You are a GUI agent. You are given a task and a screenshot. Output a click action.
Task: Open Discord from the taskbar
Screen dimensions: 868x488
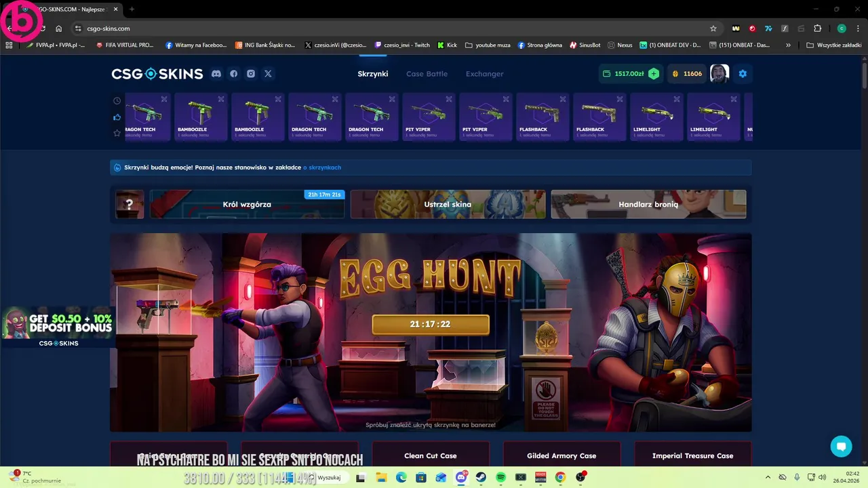pos(461,478)
